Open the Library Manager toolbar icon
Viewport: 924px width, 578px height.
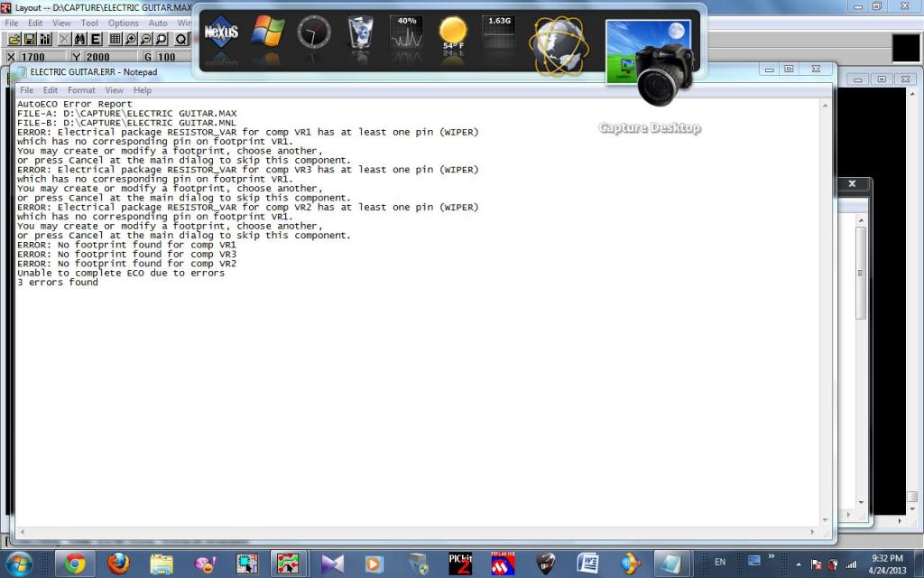pyautogui.click(x=45, y=40)
